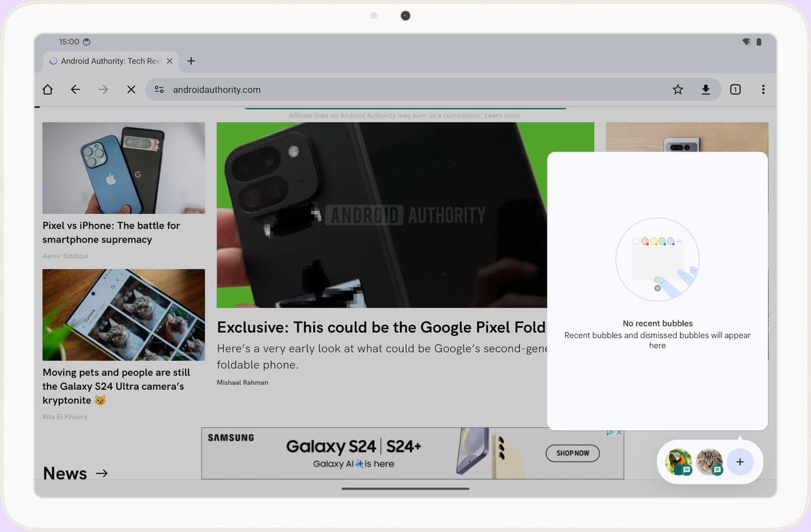Open the Exclusive Google Pixel Fold headline
Screen dimensions: 811x532
[381, 327]
